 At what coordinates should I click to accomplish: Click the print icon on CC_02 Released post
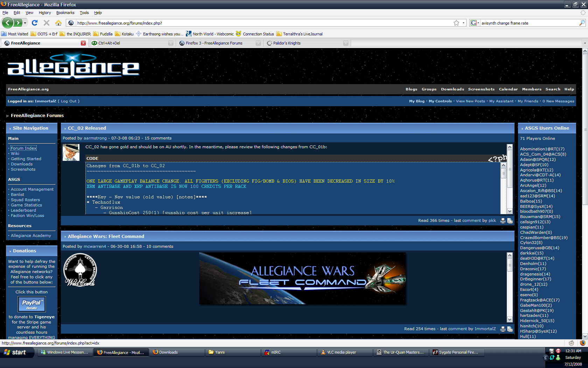pyautogui.click(x=503, y=221)
